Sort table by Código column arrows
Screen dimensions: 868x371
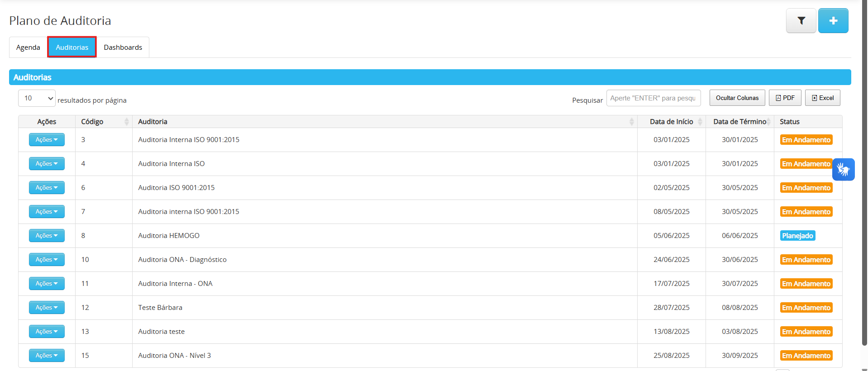pyautogui.click(x=126, y=122)
